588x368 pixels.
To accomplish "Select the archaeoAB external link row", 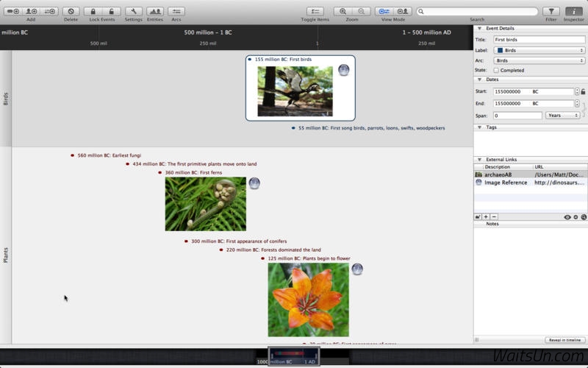I will pos(531,174).
